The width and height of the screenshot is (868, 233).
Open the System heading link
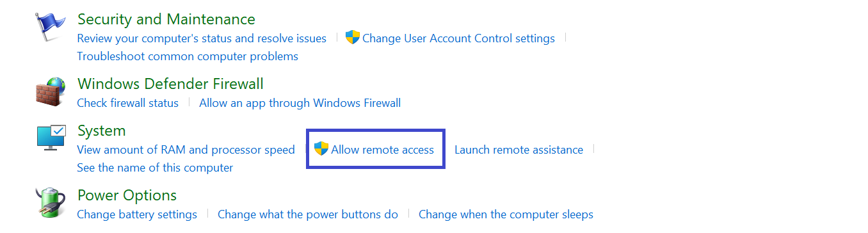coord(101,131)
